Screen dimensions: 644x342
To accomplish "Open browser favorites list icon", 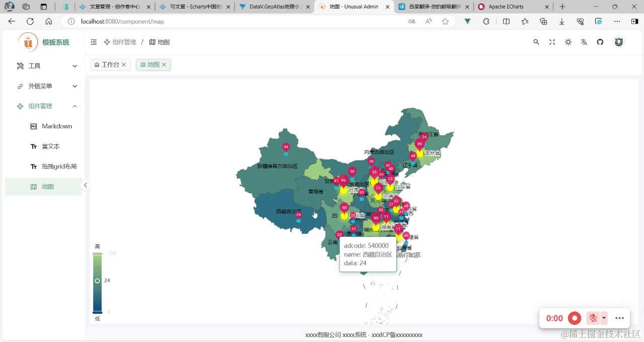I will [x=525, y=22].
